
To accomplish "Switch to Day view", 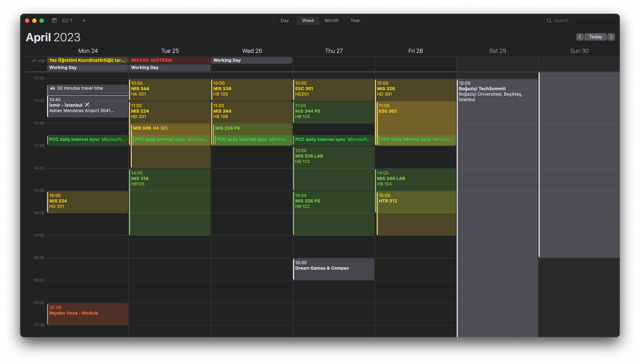I will (285, 20).
